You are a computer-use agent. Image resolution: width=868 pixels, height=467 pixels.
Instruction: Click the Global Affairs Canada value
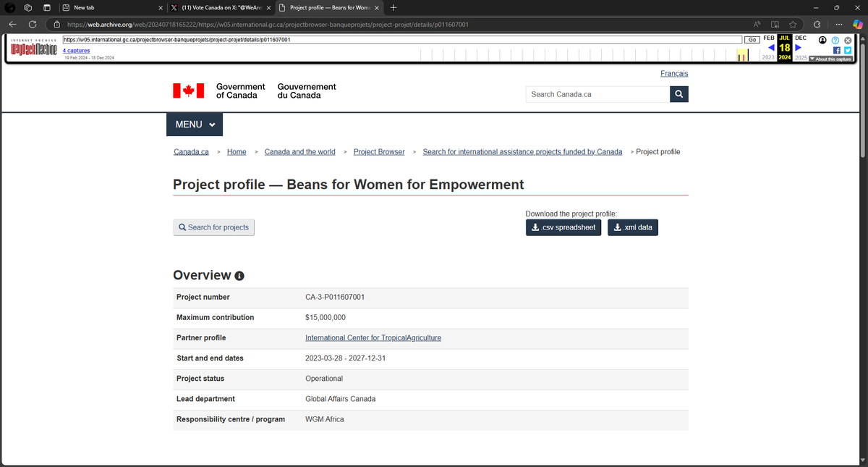(340, 399)
